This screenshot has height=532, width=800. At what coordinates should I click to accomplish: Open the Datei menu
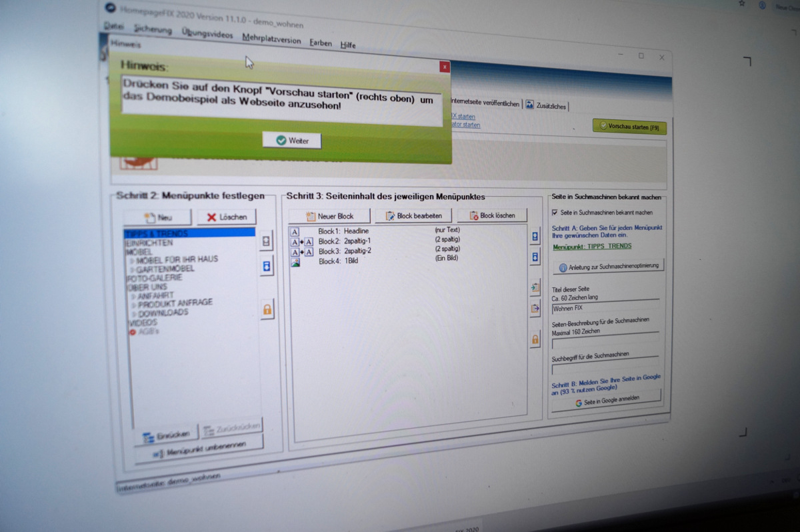pos(114,25)
